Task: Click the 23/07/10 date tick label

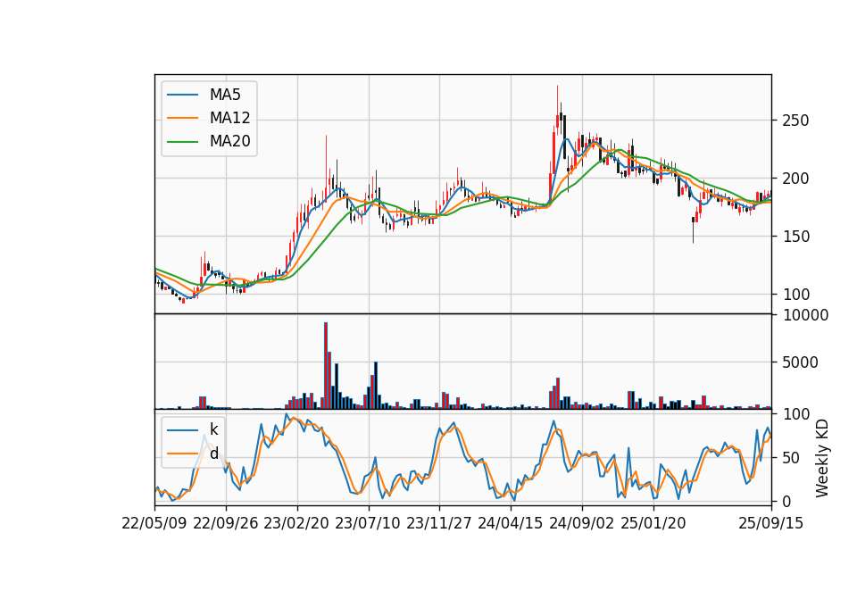Action: [x=368, y=523]
